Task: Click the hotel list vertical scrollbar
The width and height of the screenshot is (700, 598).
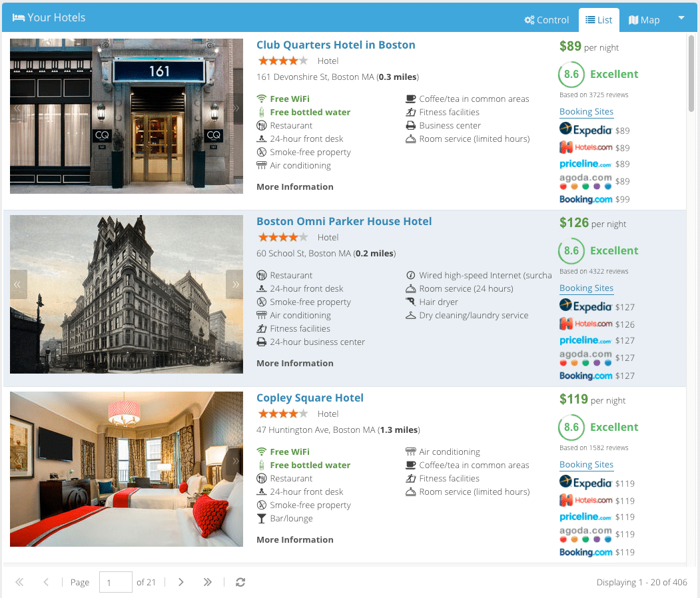Action: (691, 74)
